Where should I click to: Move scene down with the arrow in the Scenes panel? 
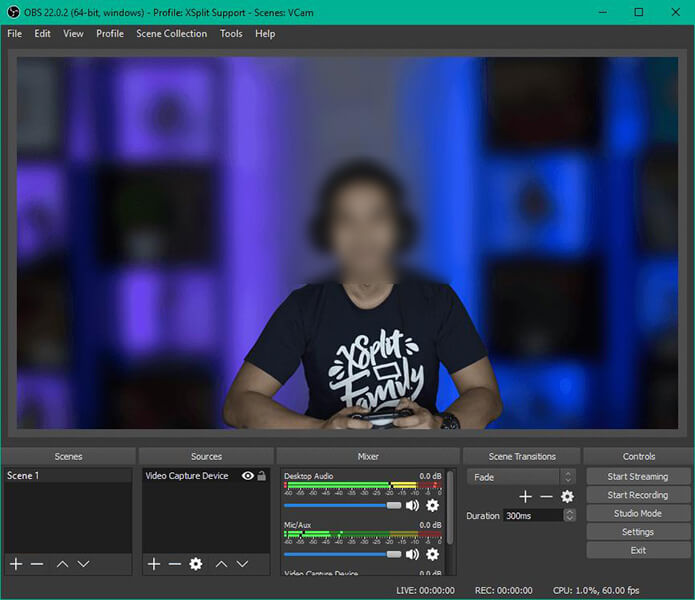tap(83, 564)
